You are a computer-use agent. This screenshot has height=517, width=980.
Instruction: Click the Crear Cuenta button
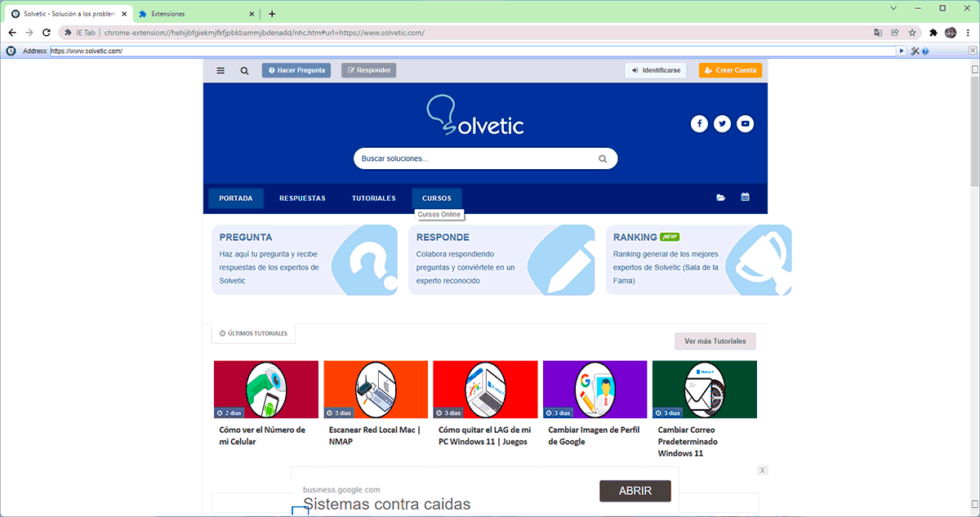coord(730,70)
